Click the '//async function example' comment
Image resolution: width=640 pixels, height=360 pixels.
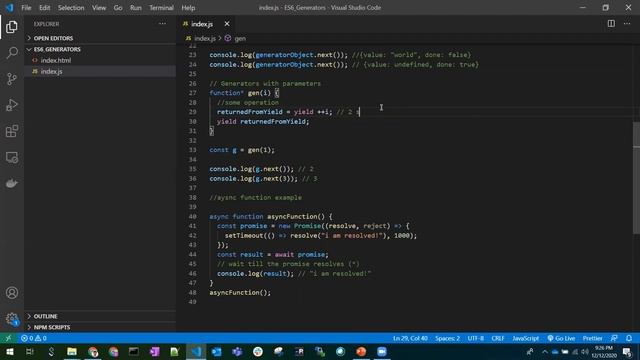pyautogui.click(x=256, y=197)
